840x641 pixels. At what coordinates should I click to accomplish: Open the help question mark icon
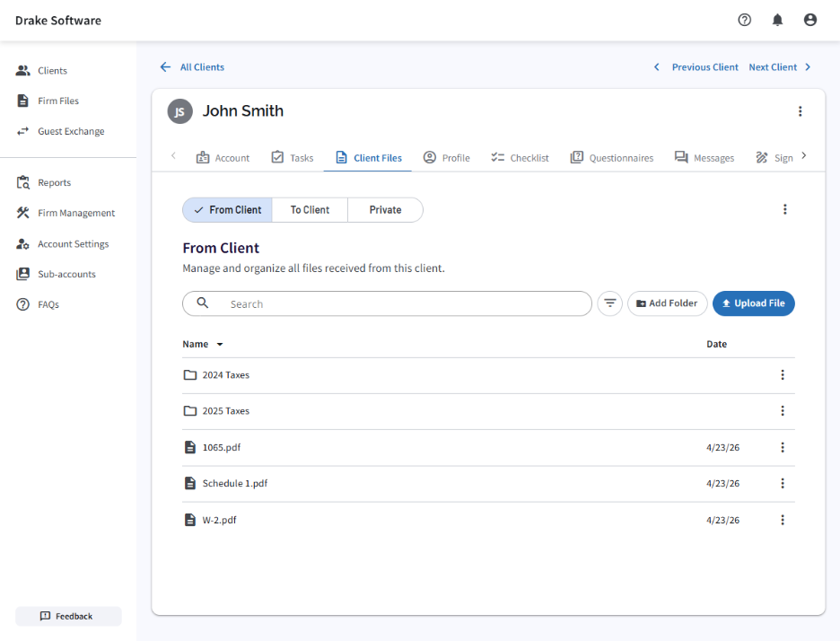coord(744,20)
